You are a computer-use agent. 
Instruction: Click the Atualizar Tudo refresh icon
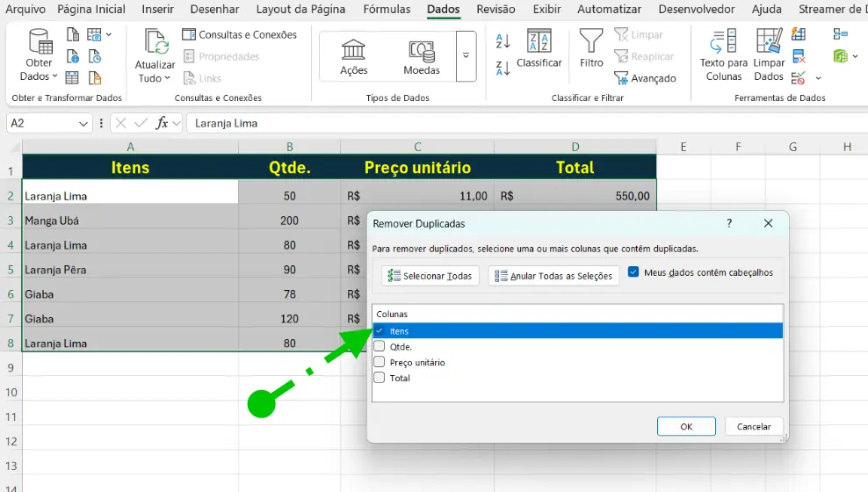click(x=156, y=42)
